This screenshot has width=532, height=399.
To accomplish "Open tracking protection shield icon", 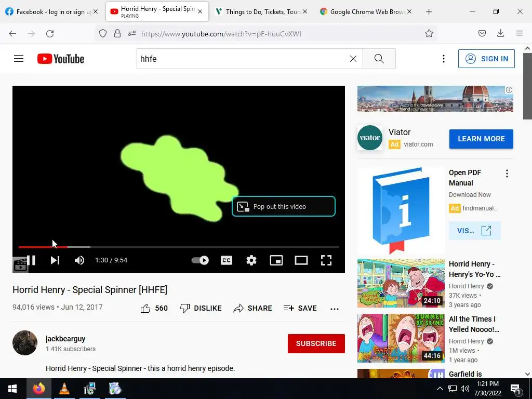I will coord(103,33).
